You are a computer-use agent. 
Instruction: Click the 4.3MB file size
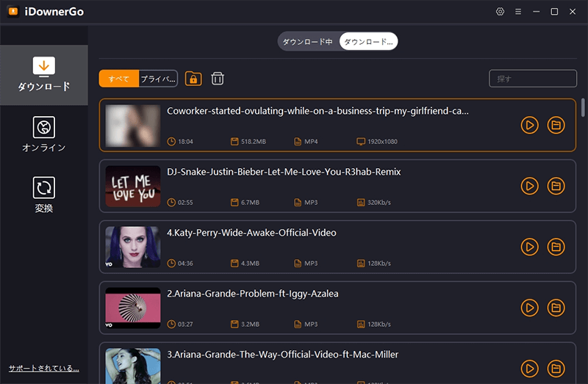click(250, 264)
